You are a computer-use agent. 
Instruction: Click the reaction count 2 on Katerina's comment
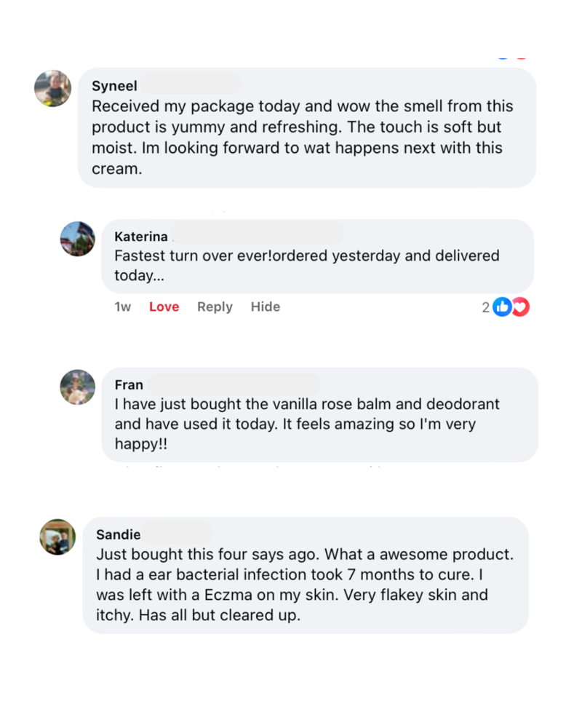click(x=485, y=306)
